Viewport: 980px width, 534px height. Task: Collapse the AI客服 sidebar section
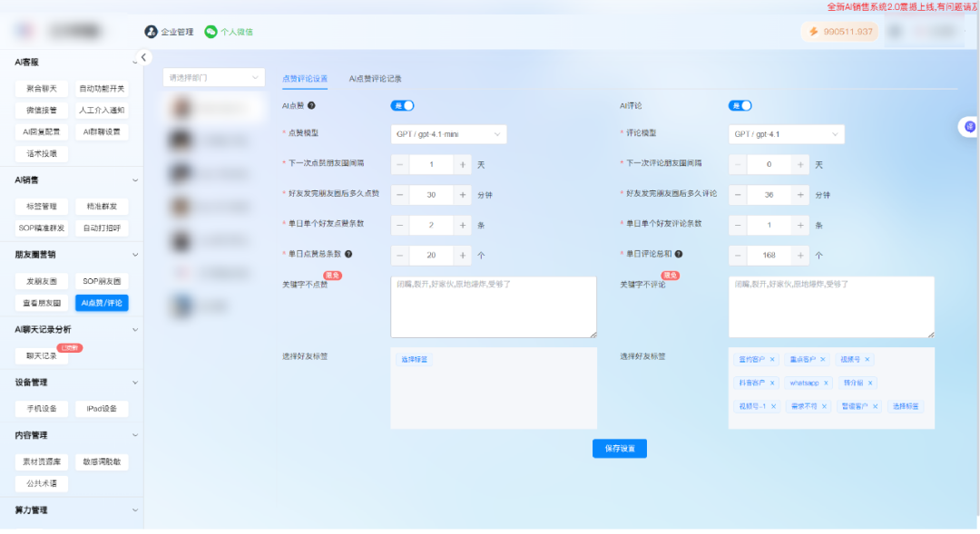pyautogui.click(x=135, y=63)
